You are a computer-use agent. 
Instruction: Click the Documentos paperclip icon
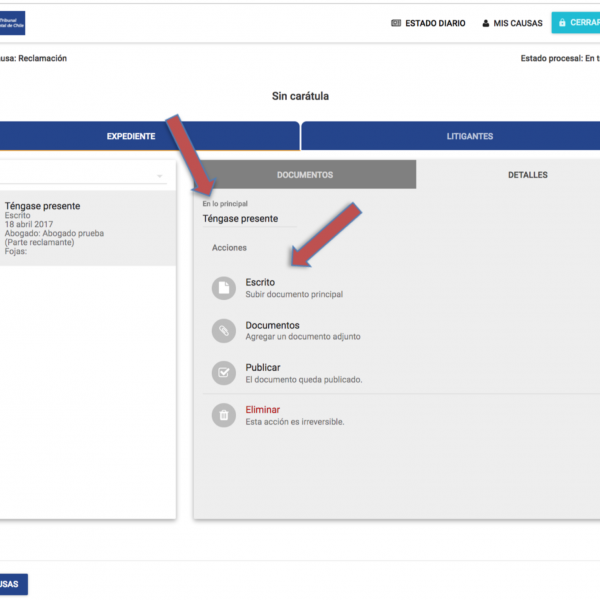point(224,331)
